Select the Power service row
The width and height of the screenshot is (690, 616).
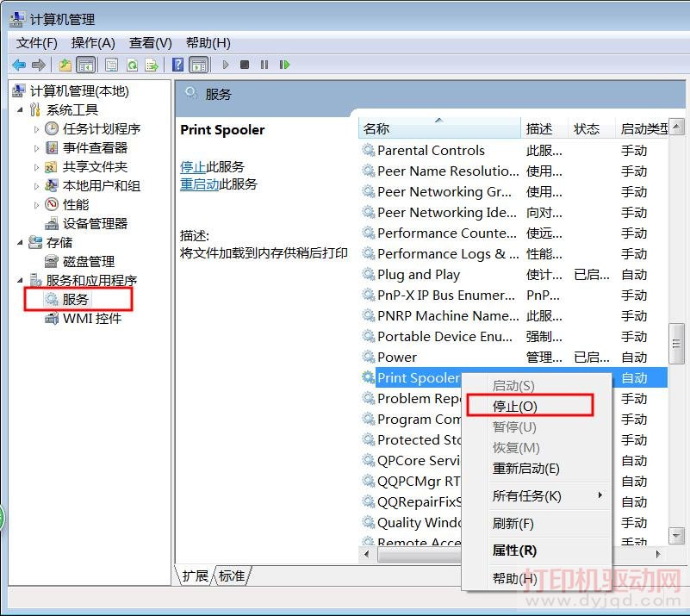pos(513,358)
